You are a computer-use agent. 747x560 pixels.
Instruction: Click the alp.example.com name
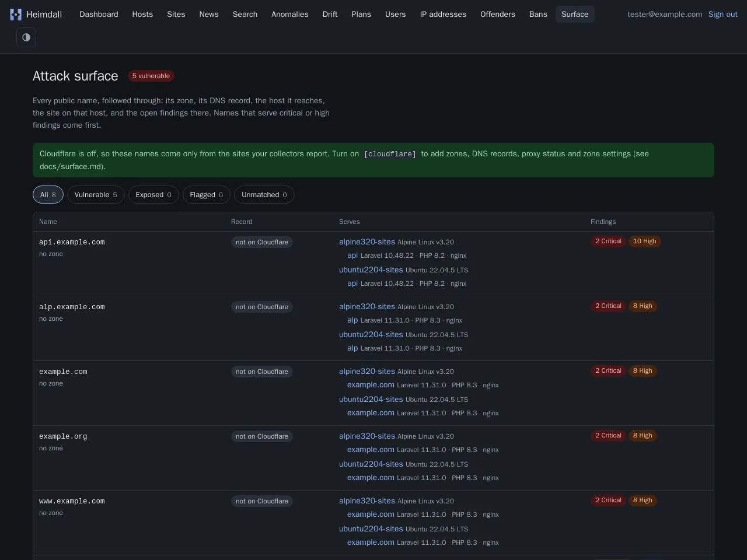(72, 307)
